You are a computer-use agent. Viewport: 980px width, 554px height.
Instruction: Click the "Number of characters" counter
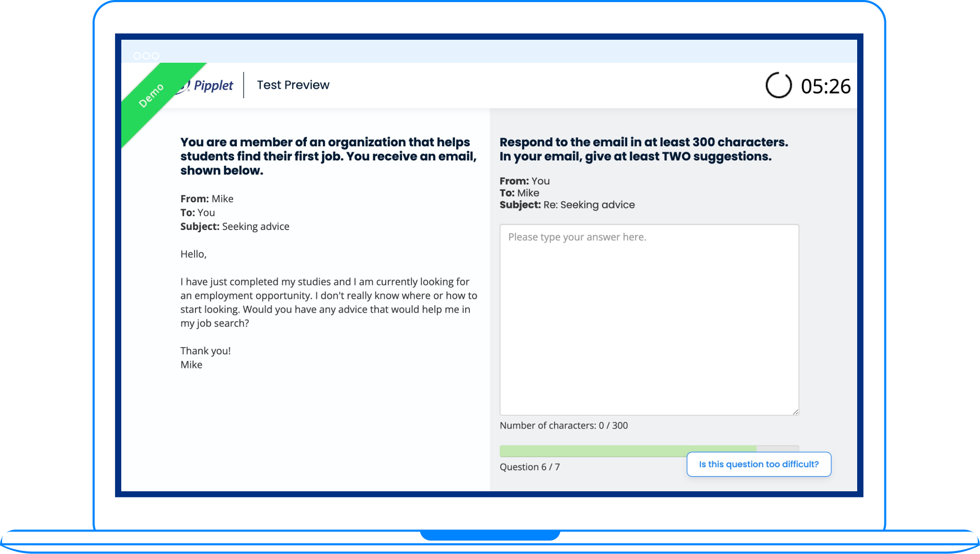[563, 425]
